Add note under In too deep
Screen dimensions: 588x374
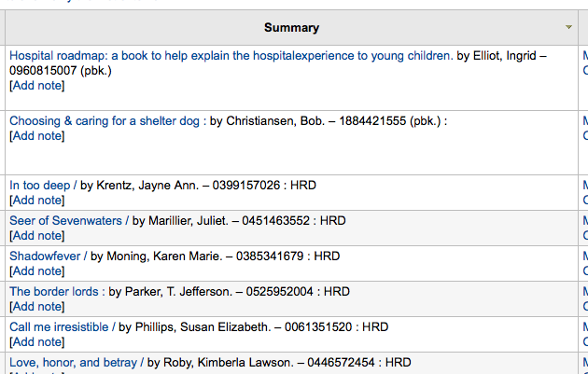pyautogui.click(x=37, y=201)
